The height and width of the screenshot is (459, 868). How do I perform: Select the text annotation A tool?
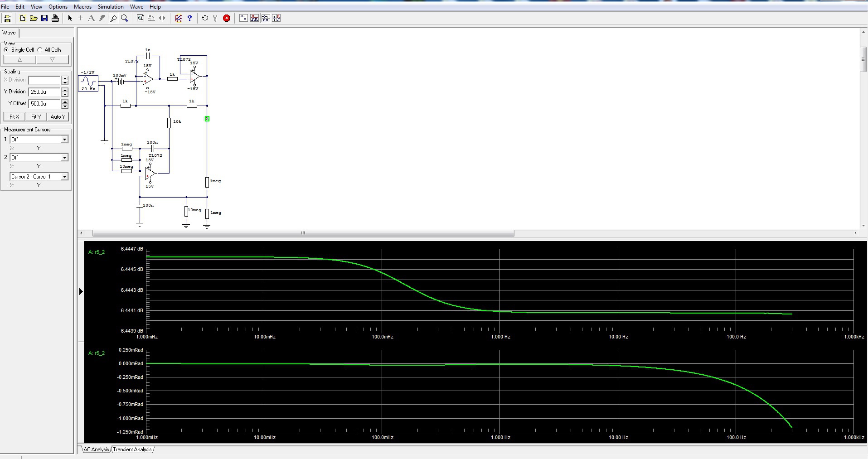[x=91, y=18]
